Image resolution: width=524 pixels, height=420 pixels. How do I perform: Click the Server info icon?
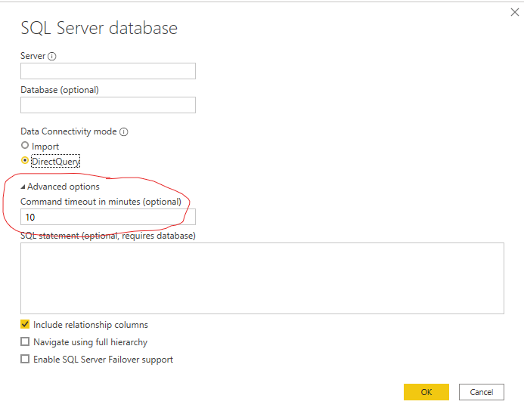pos(52,56)
